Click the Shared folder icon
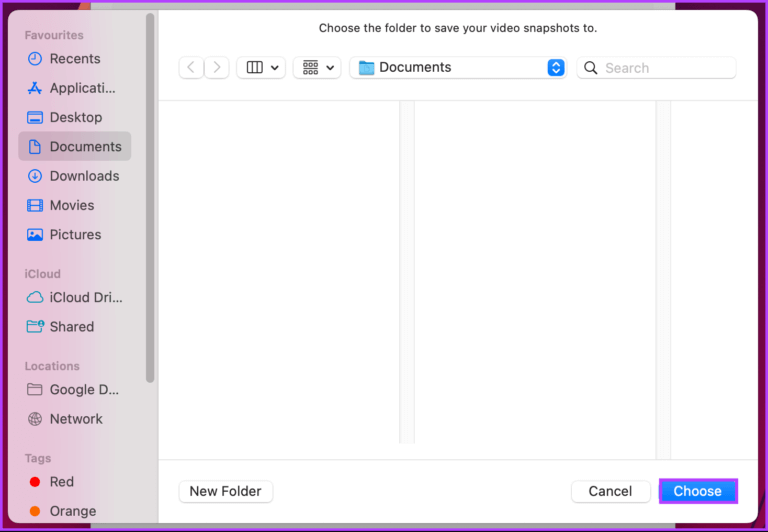Screen dimensions: 768x532 pos(35,326)
